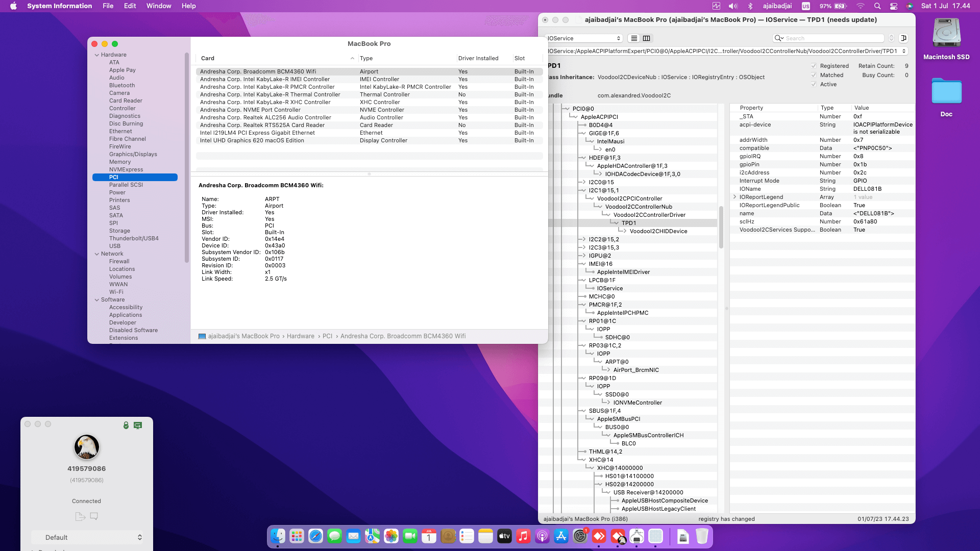Open Spotlight search in the menu bar
This screenshot has height=551, width=980.
coord(877,6)
